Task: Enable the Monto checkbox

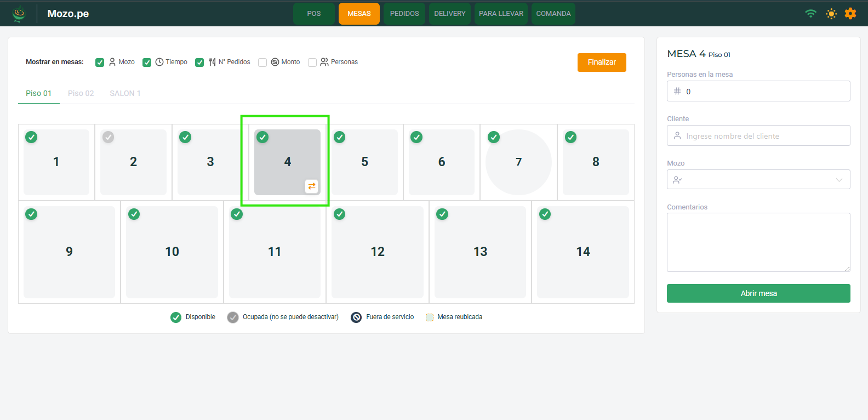Action: click(262, 63)
